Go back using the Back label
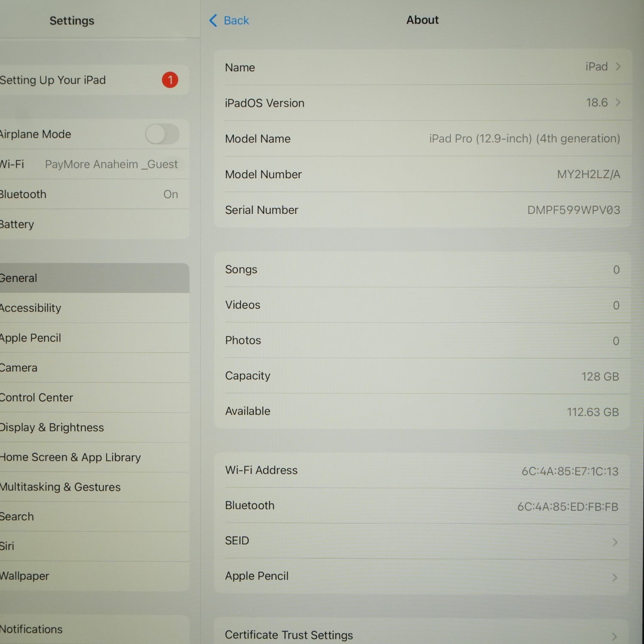Image resolution: width=644 pixels, height=644 pixels. coord(237,21)
